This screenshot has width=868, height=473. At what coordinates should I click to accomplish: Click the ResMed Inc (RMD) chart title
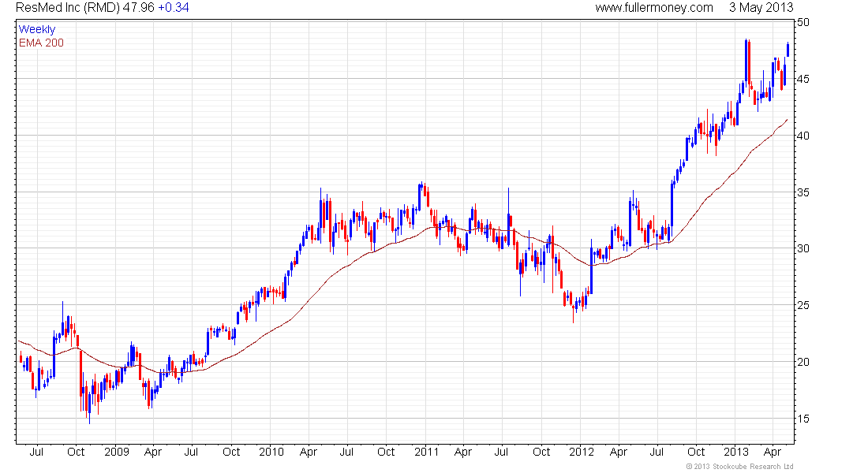[x=68, y=8]
